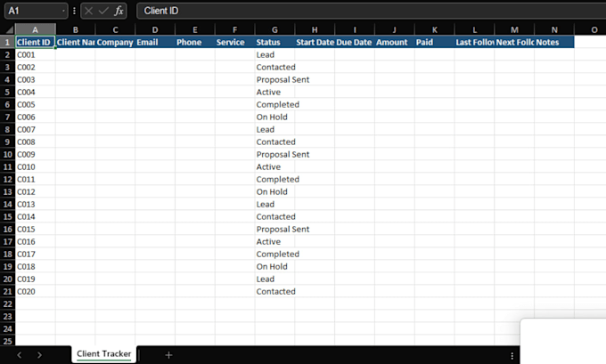
Task: Click cell C005
Action: tap(35, 104)
